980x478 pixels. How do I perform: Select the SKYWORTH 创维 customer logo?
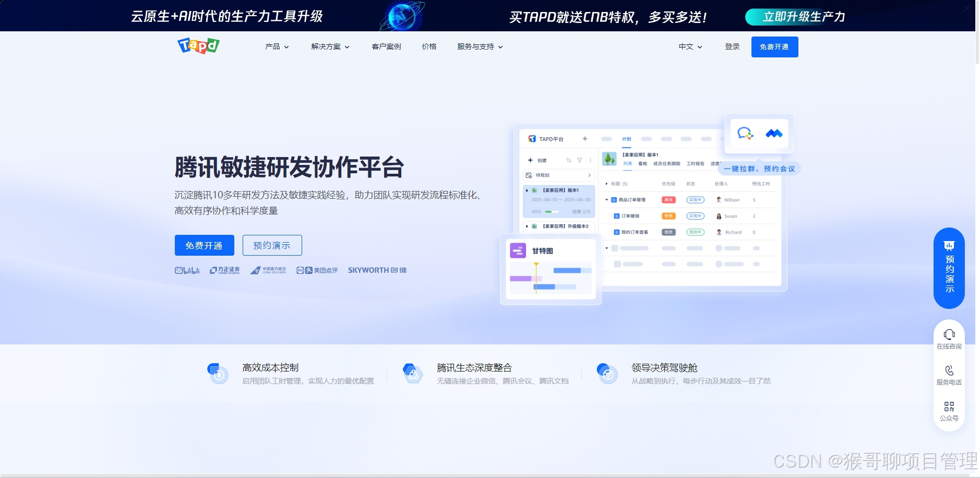377,270
